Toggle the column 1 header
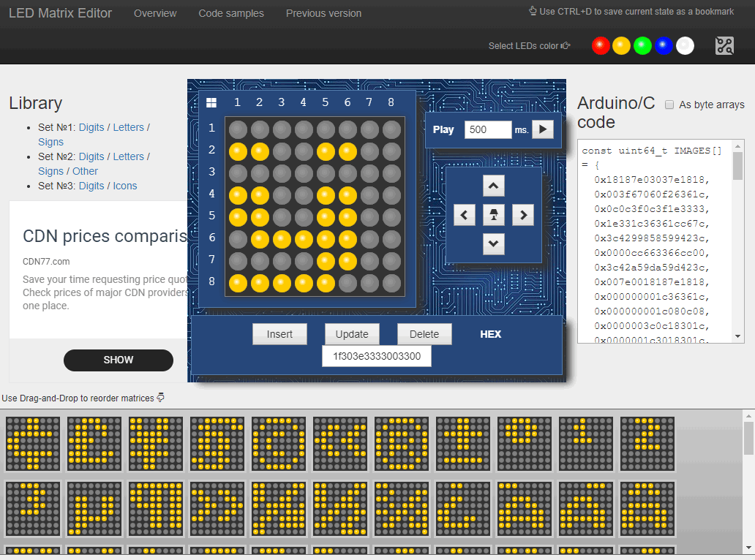The image size is (755, 560). coord(237,102)
